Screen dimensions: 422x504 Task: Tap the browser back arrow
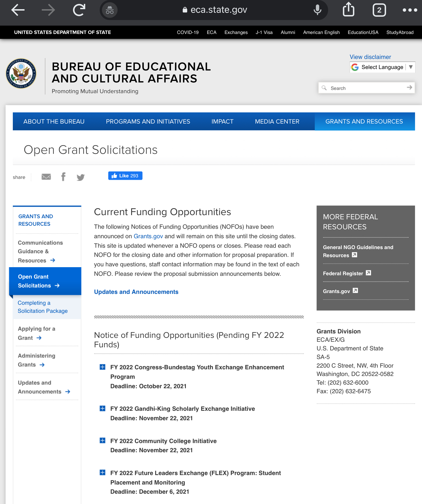18,10
